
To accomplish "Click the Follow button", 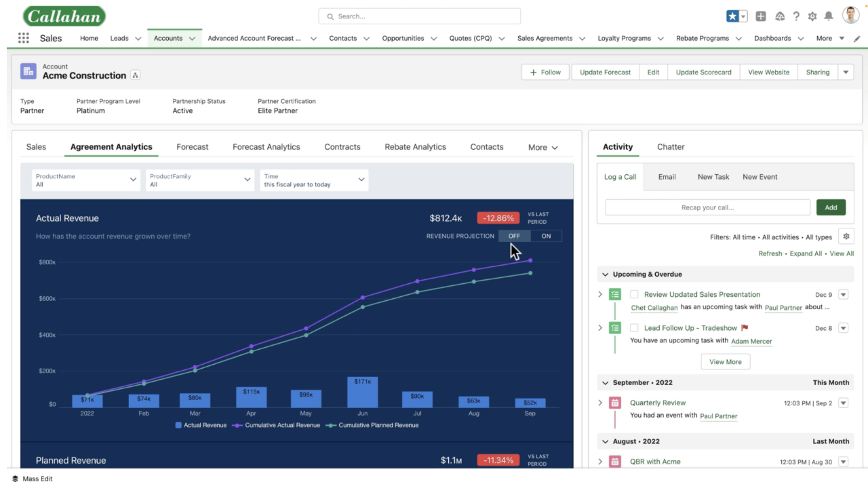I will [x=545, y=72].
